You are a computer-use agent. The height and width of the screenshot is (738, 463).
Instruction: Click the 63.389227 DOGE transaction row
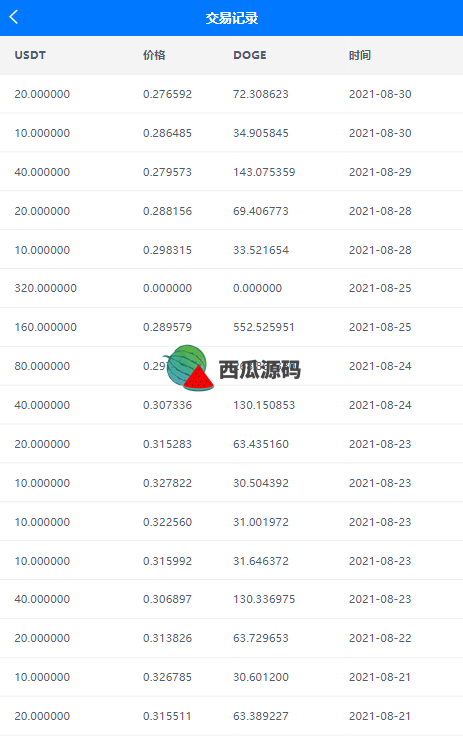coord(232,716)
